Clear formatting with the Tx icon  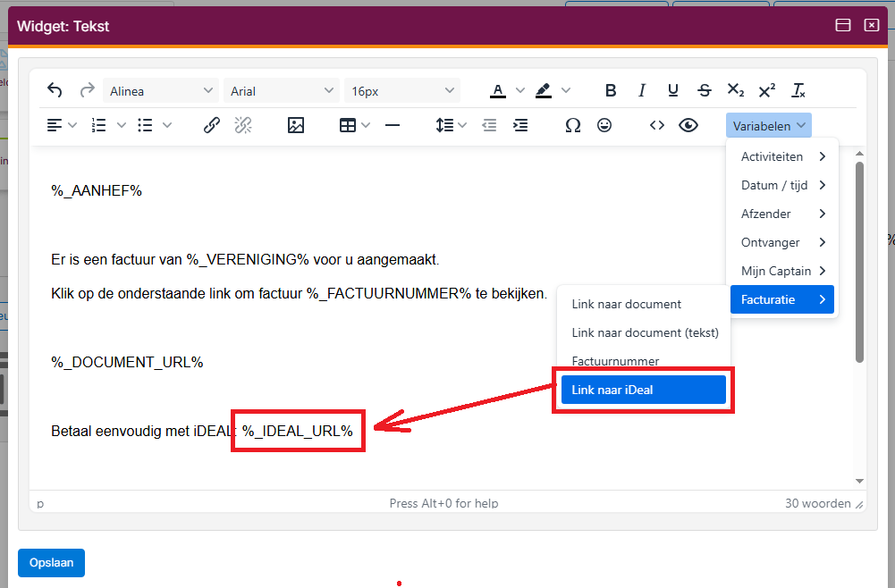click(798, 90)
